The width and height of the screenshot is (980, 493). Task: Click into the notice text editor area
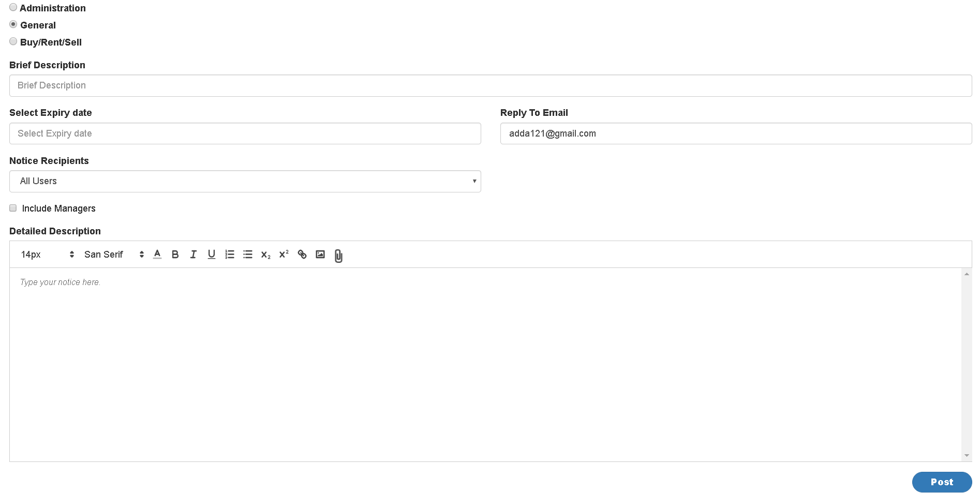pyautogui.click(x=485, y=365)
